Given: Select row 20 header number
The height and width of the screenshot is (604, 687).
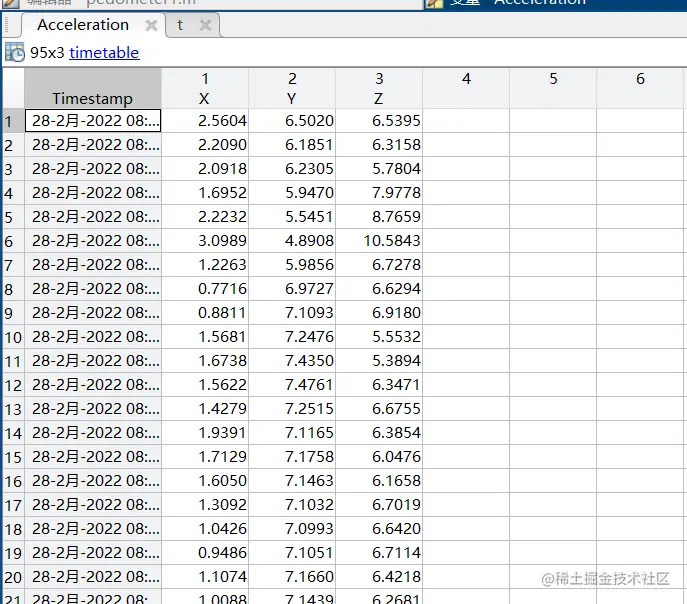Looking at the screenshot, I should pos(13,577).
